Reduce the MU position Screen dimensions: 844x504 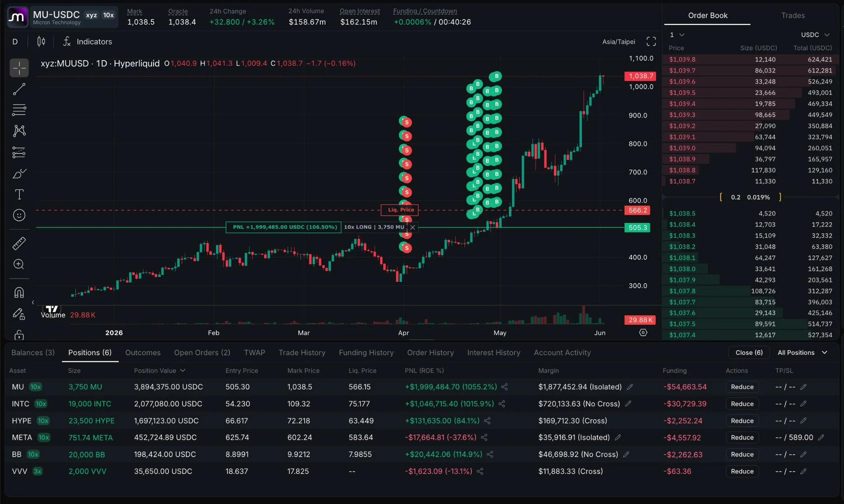coord(742,387)
